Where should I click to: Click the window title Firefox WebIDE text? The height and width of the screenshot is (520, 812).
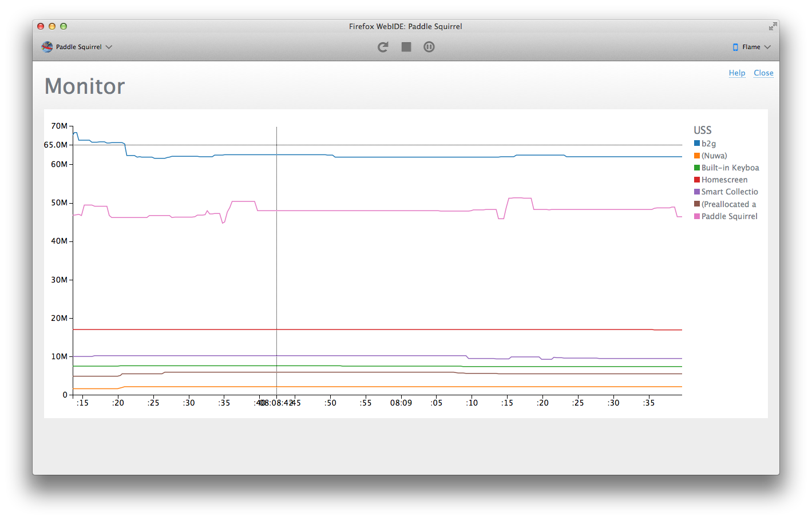[x=406, y=26]
